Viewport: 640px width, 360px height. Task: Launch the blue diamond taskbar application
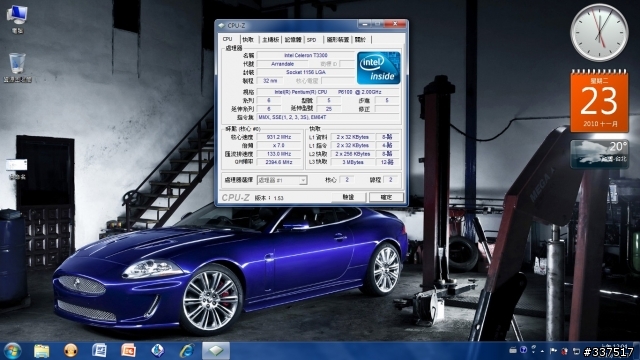tap(158, 351)
